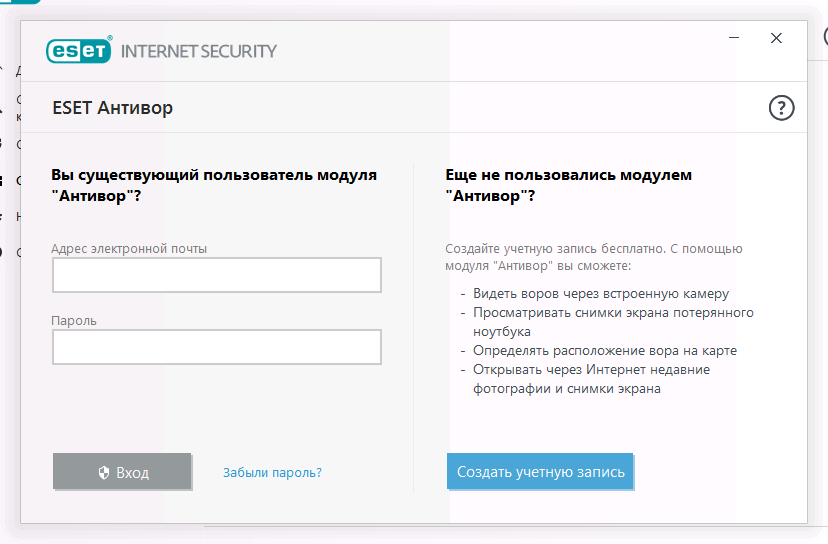Open the Забыли пароль? link
Viewport: 828px width, 544px height.
tap(272, 472)
